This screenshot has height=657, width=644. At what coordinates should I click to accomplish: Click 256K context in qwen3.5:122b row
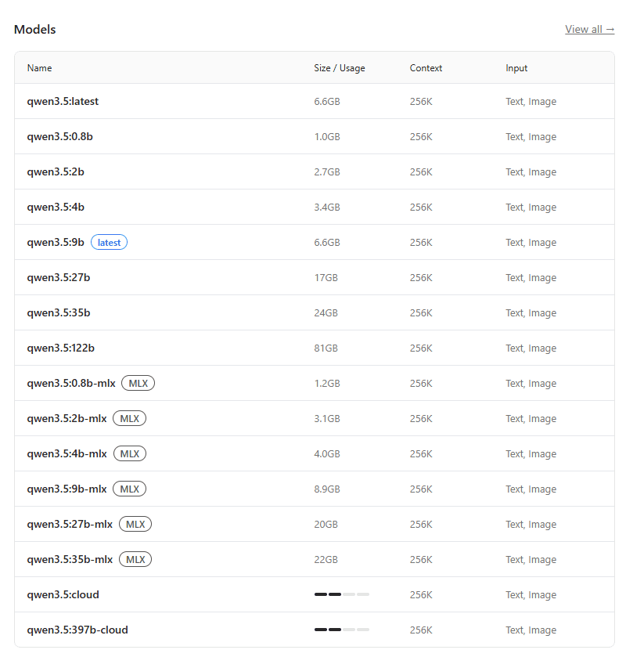point(421,348)
